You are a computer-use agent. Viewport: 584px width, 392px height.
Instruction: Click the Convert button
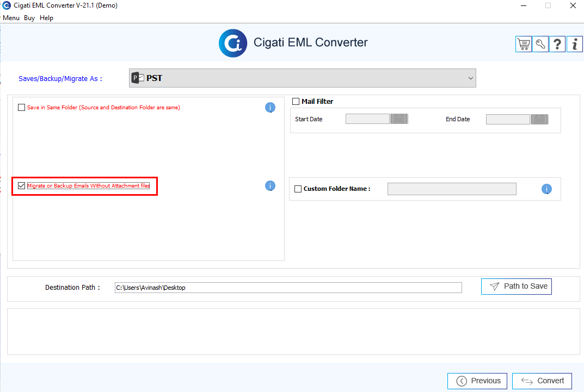click(542, 381)
